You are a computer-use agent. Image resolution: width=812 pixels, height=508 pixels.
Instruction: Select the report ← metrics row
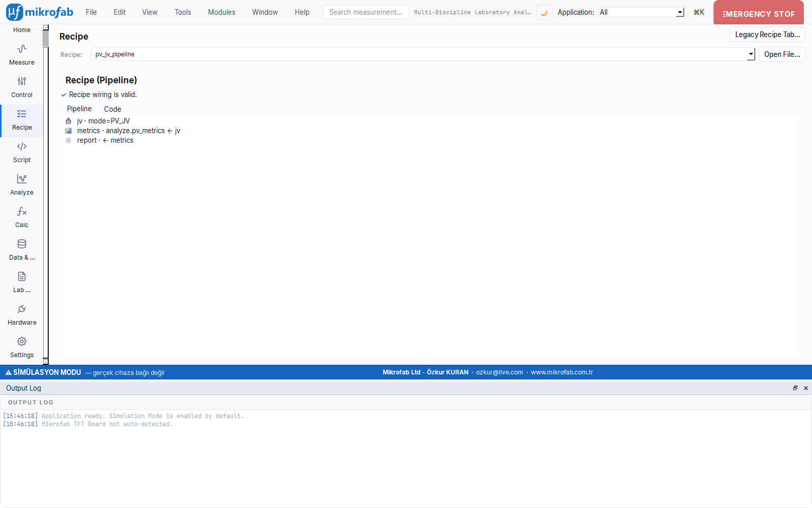(x=429, y=140)
